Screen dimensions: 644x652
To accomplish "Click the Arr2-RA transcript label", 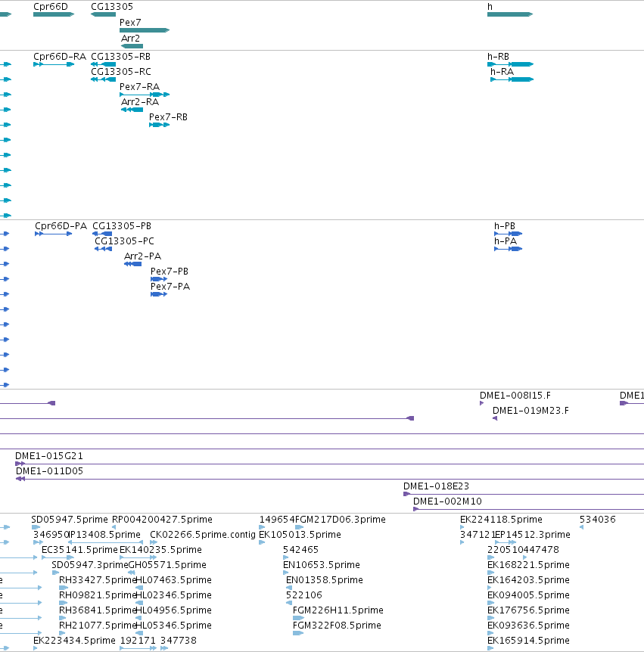I will [140, 102].
